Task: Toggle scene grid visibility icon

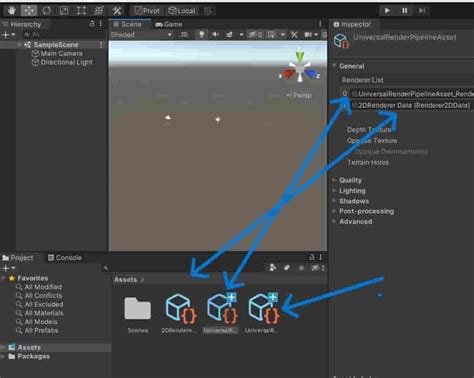Action: pyautogui.click(x=271, y=35)
